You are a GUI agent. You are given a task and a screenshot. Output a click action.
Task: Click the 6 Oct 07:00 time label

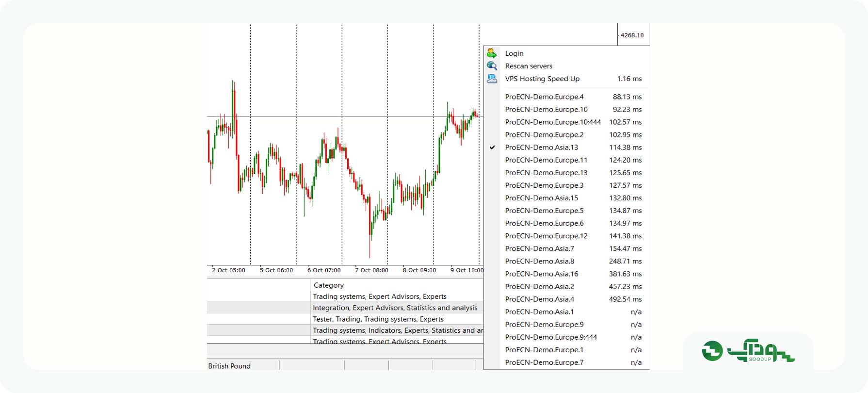pos(324,270)
